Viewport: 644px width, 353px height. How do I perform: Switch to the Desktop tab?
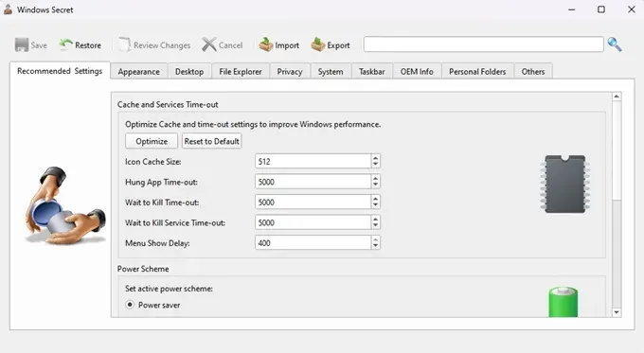(189, 71)
